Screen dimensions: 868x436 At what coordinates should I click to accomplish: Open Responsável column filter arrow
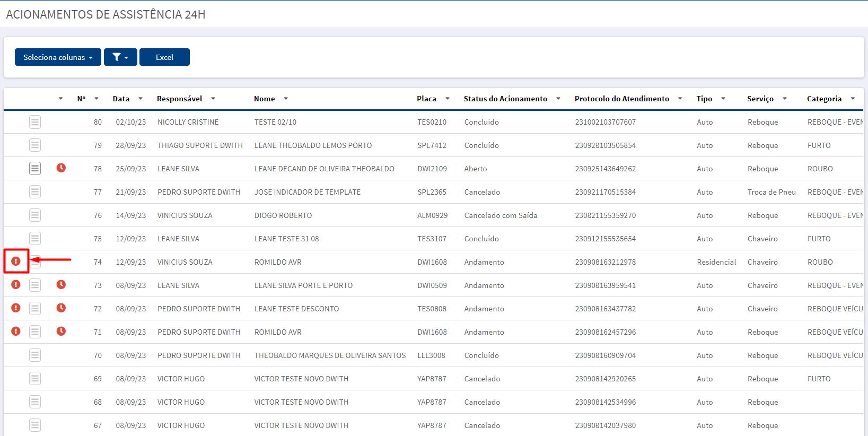[x=213, y=99]
